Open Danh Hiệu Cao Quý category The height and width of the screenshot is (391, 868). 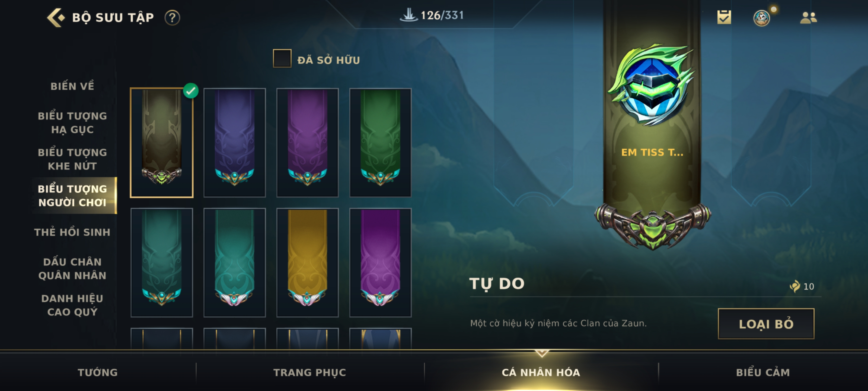point(72,305)
